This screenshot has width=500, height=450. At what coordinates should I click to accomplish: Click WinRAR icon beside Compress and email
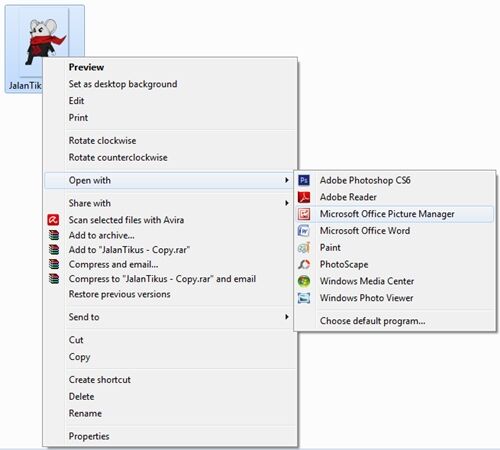tap(54, 264)
